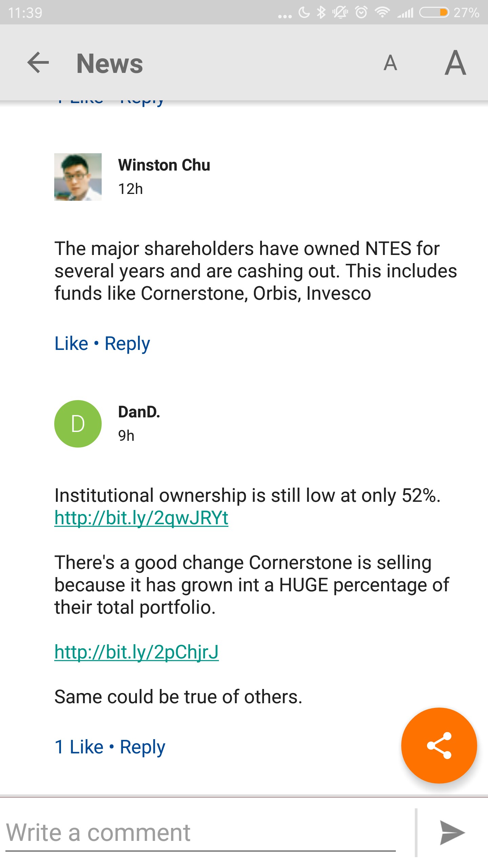Tap DanD.'s green avatar circle

click(x=78, y=424)
